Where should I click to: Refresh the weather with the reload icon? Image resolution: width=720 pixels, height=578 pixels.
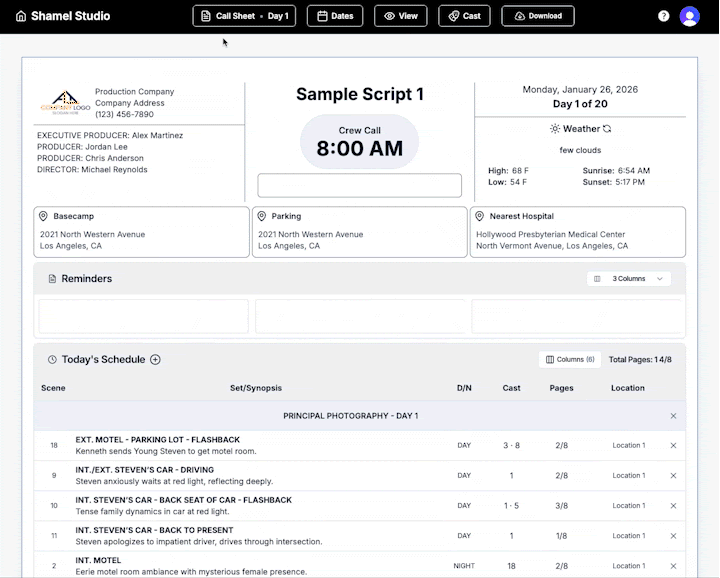pos(606,129)
